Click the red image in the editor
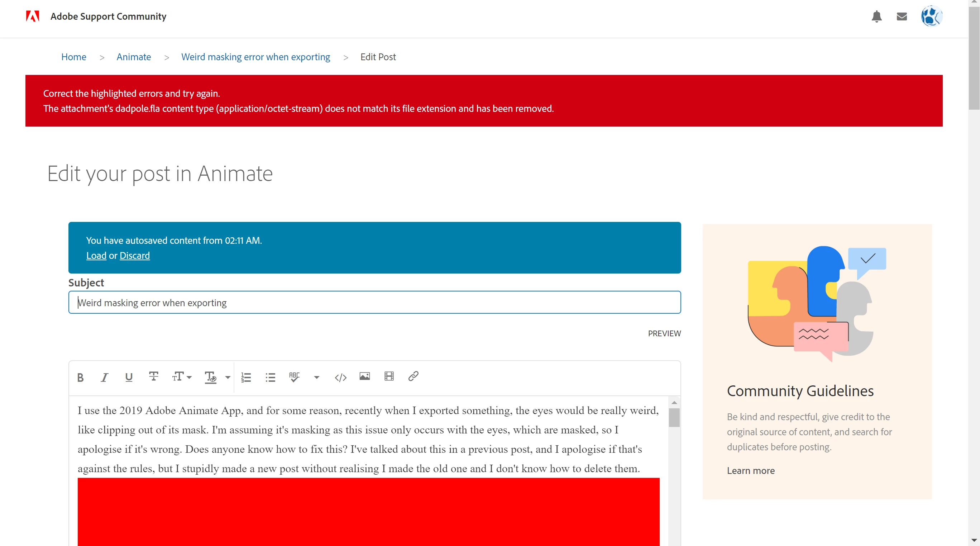980x546 pixels. coord(368,512)
